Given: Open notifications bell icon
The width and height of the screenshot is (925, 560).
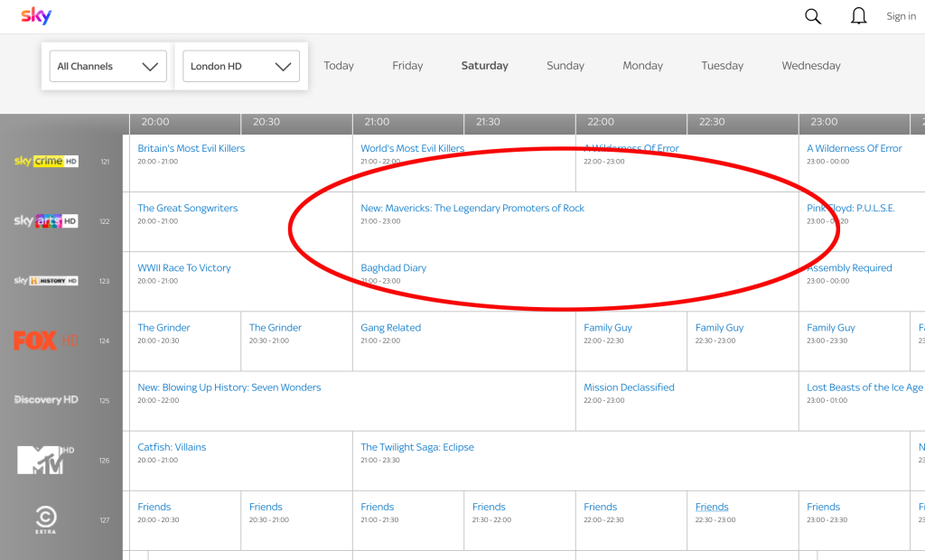Looking at the screenshot, I should pyautogui.click(x=859, y=16).
